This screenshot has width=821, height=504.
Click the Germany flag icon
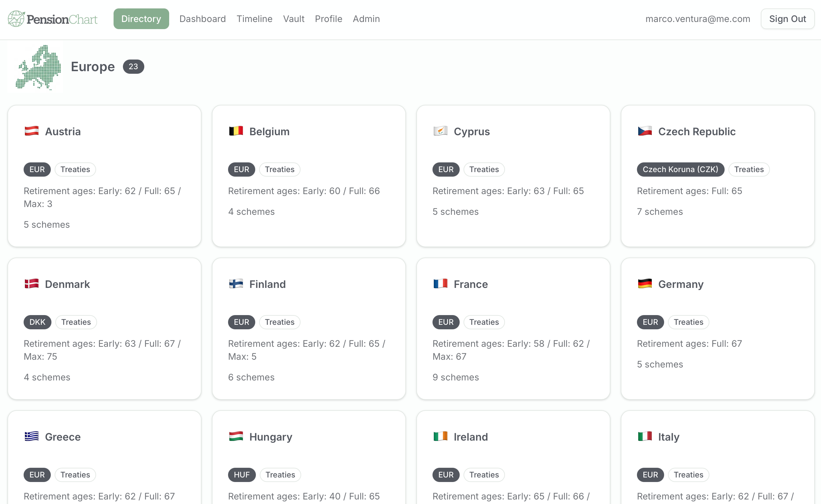(644, 284)
